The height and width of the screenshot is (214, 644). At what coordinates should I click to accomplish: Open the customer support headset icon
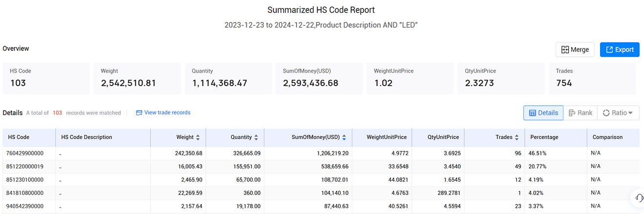pos(639,198)
